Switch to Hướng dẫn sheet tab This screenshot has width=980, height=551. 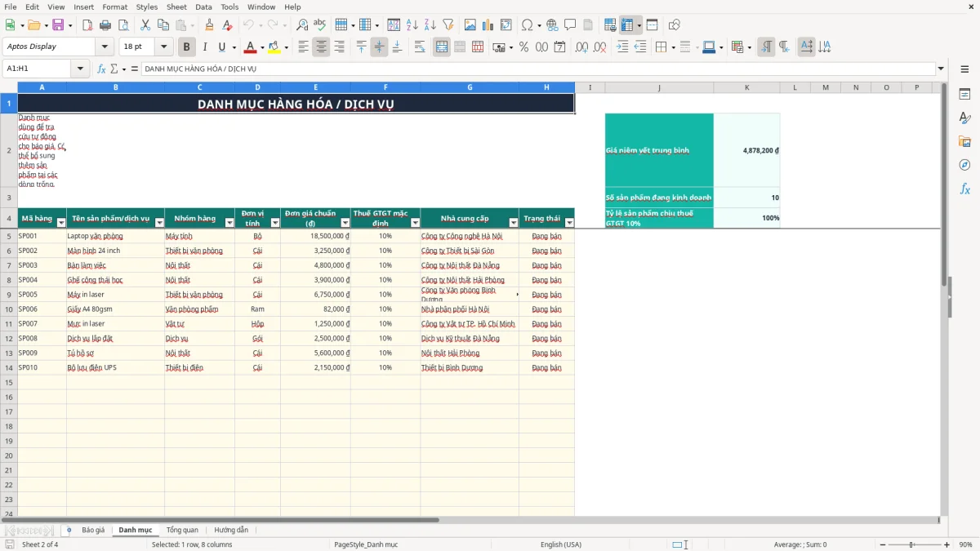pos(231,530)
